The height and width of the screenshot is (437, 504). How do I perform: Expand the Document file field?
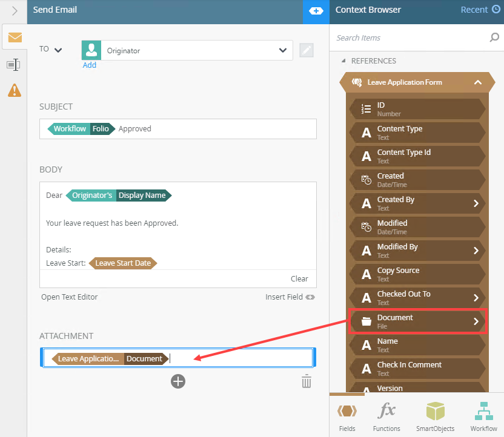pos(476,321)
